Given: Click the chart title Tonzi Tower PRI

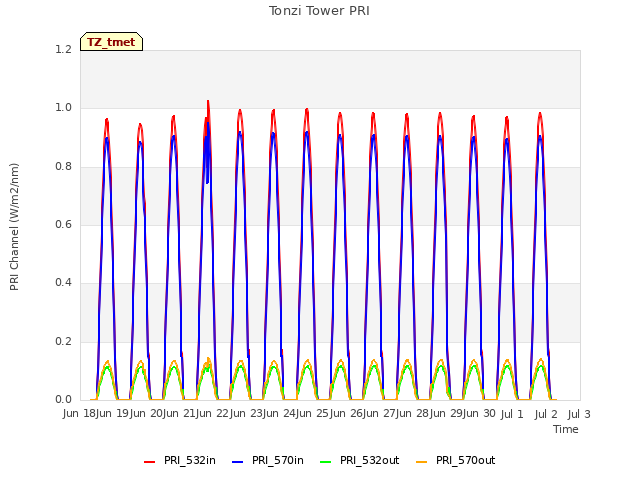Looking at the screenshot, I should pyautogui.click(x=319, y=11).
